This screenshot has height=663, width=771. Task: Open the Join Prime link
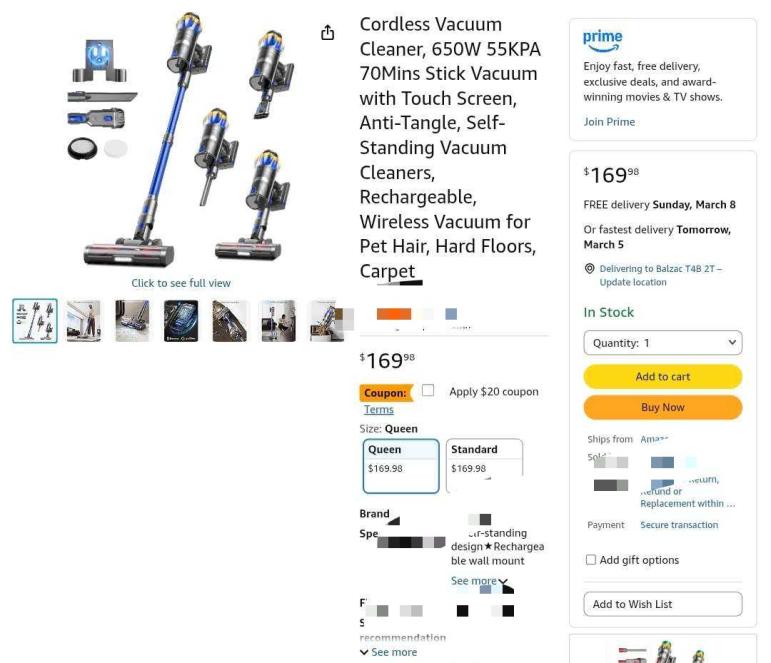pyautogui.click(x=609, y=122)
